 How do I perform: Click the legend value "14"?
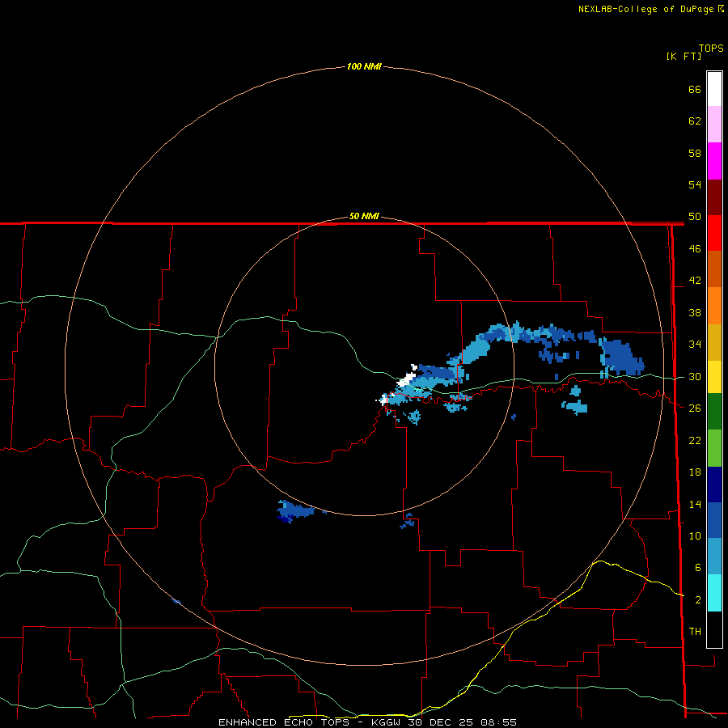tap(695, 504)
